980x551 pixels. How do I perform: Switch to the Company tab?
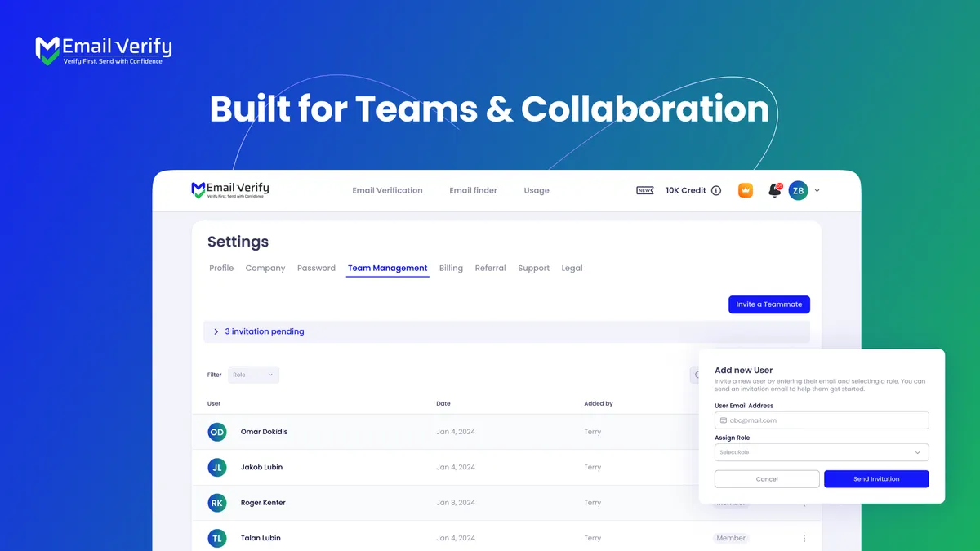265,268
